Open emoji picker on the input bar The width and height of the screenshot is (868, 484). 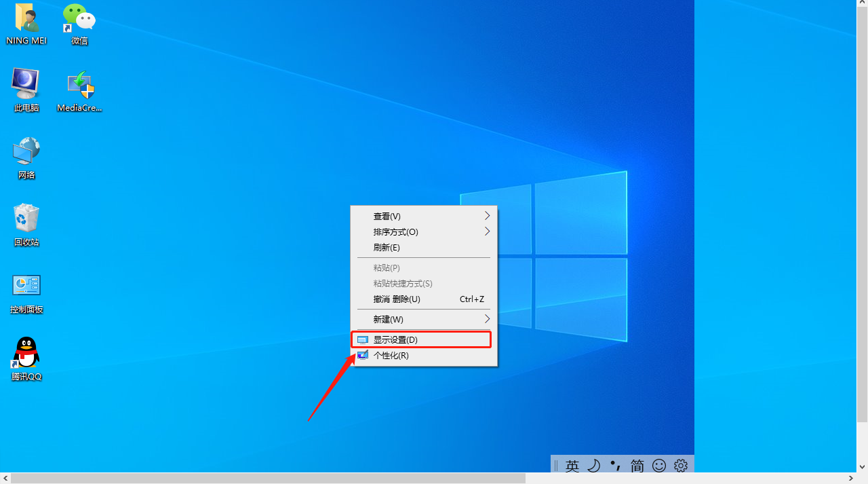point(659,466)
